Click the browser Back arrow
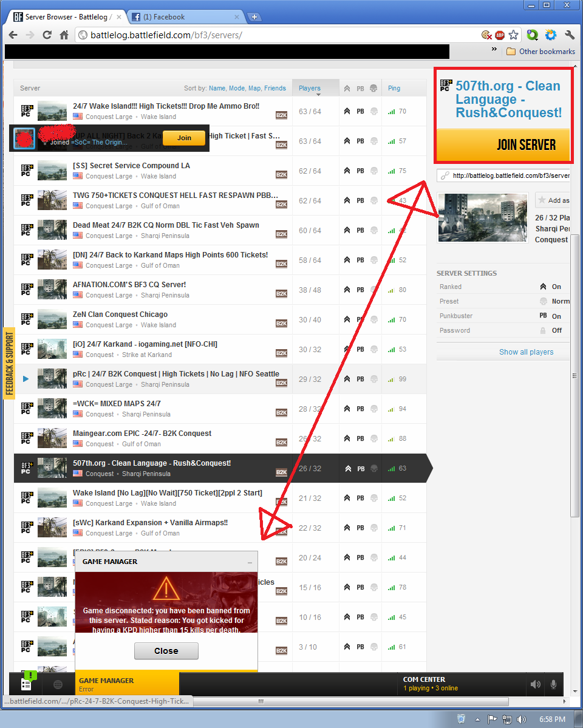Screen dimensions: 583x728 point(13,35)
